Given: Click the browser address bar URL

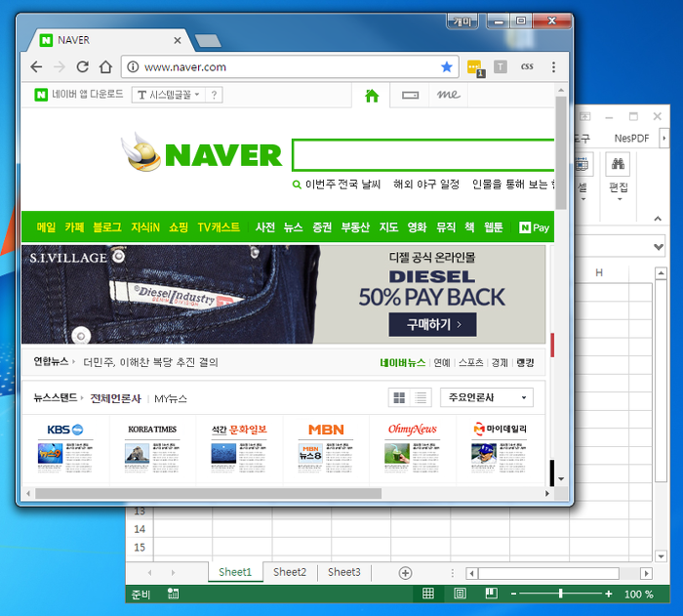Looking at the screenshot, I should [185, 67].
